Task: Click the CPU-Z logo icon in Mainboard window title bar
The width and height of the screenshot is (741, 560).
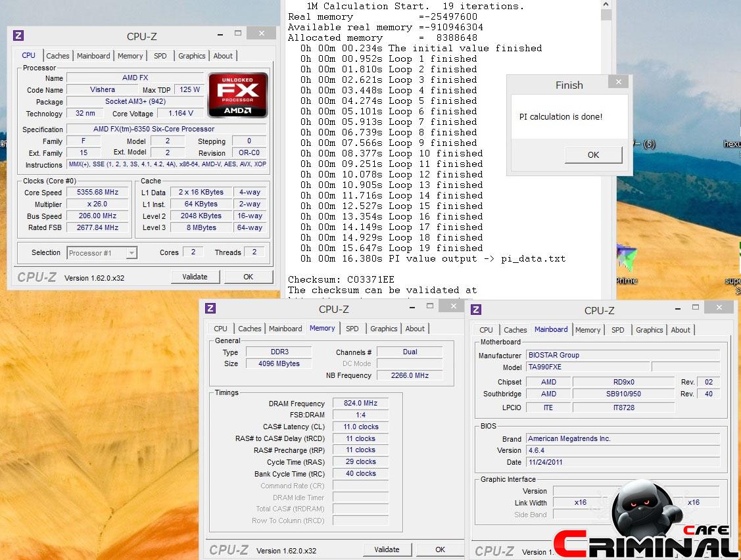Action: (x=476, y=310)
